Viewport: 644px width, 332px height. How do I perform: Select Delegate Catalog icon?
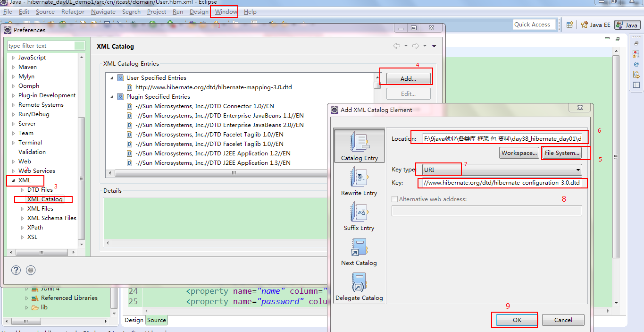pyautogui.click(x=359, y=282)
